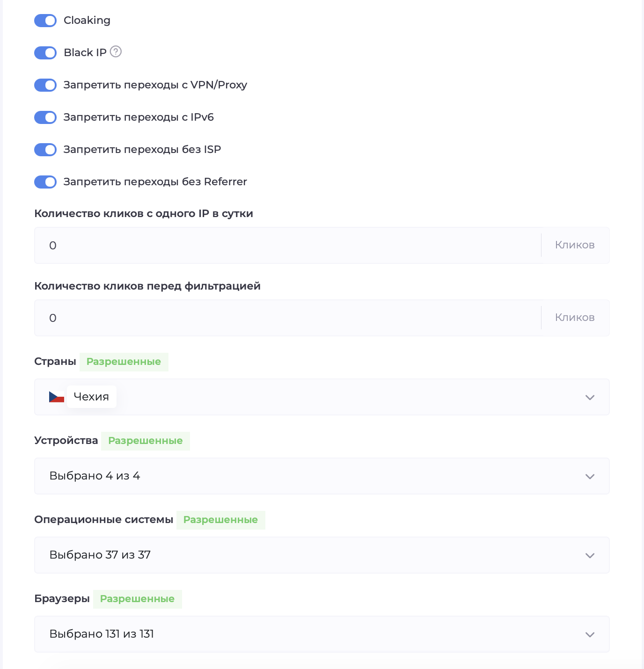
Task: Switch off blocking visits without ISP
Action: (x=45, y=150)
